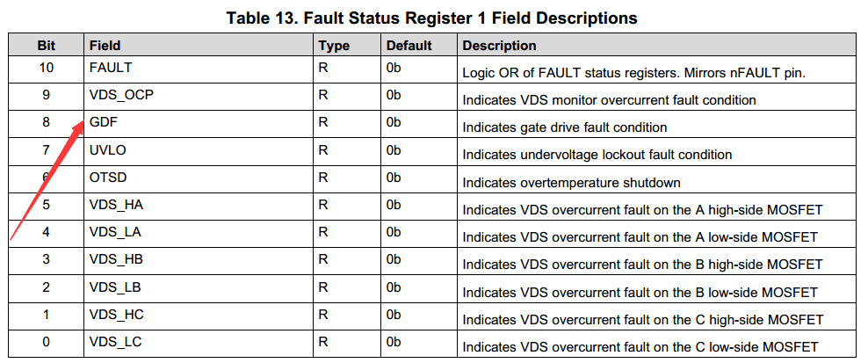This screenshot has height=363, width=868.
Task: Click the VDS_LA field name
Action: tap(115, 232)
